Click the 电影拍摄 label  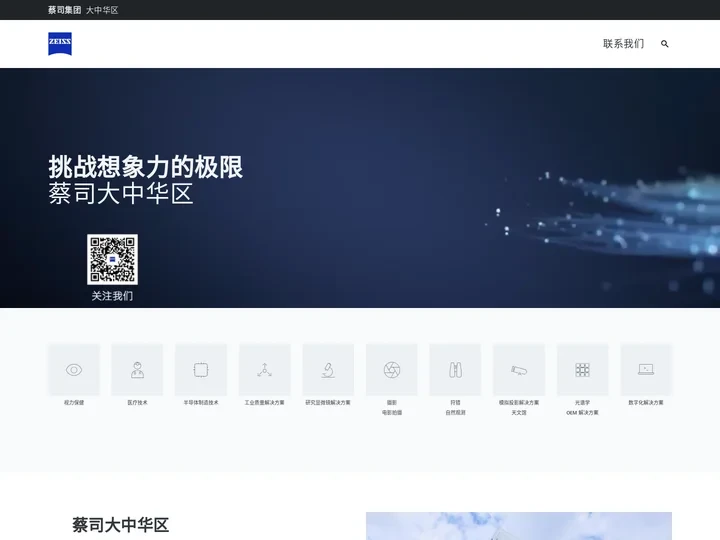(392, 412)
